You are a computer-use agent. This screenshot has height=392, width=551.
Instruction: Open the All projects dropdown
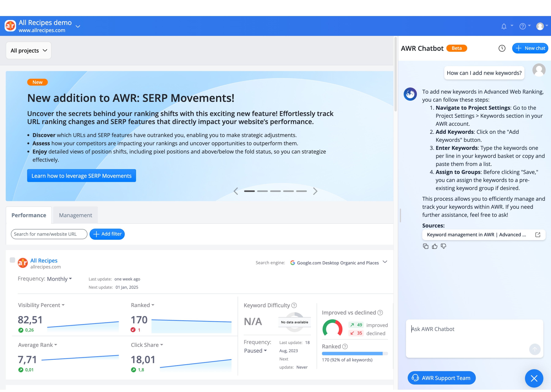tap(28, 50)
